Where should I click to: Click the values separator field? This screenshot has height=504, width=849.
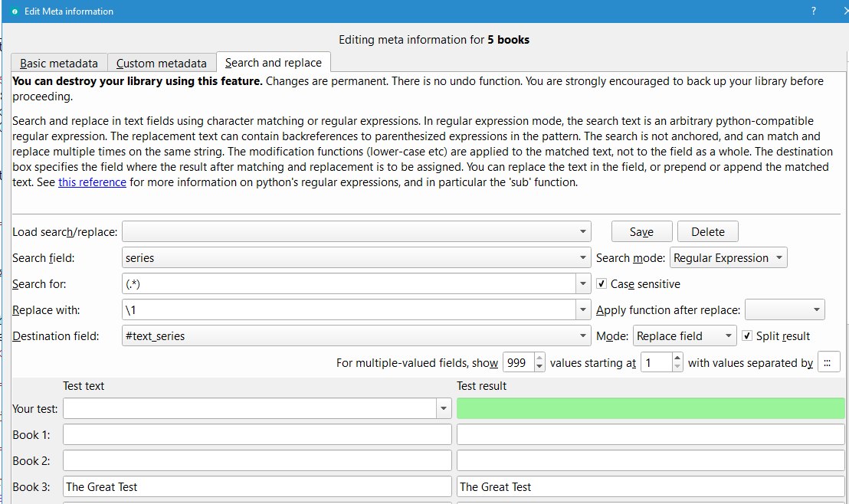coord(828,362)
